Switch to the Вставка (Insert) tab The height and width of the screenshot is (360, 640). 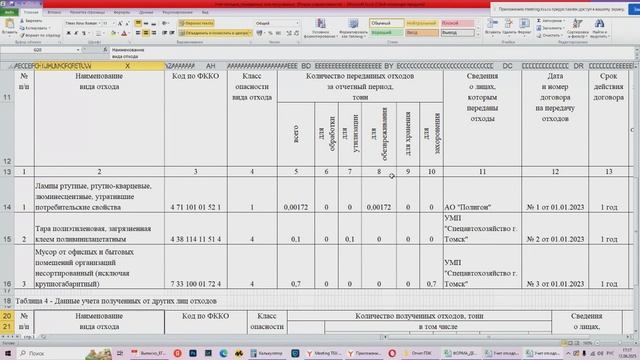click(x=54, y=12)
